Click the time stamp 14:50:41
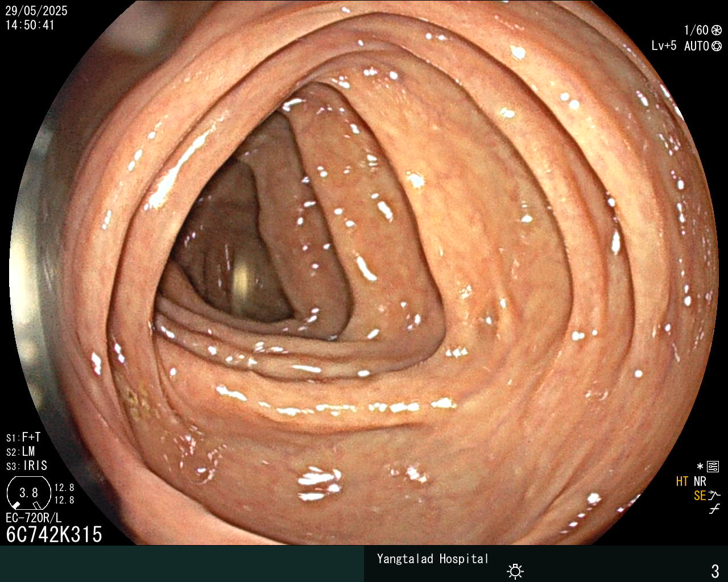The width and height of the screenshot is (728, 582). pyautogui.click(x=30, y=26)
